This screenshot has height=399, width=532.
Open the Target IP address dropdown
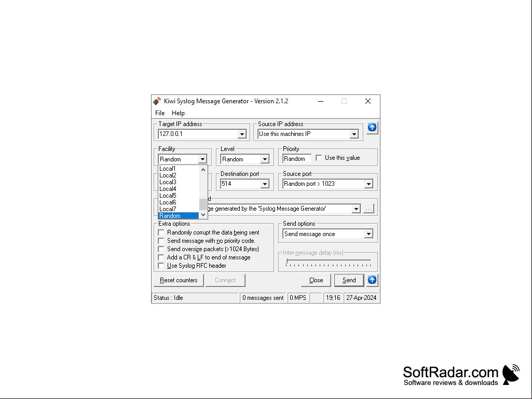pyautogui.click(x=241, y=134)
